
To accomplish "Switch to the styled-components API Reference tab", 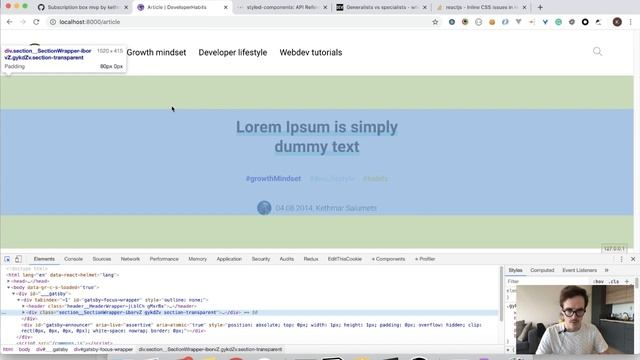I will pyautogui.click(x=281, y=7).
